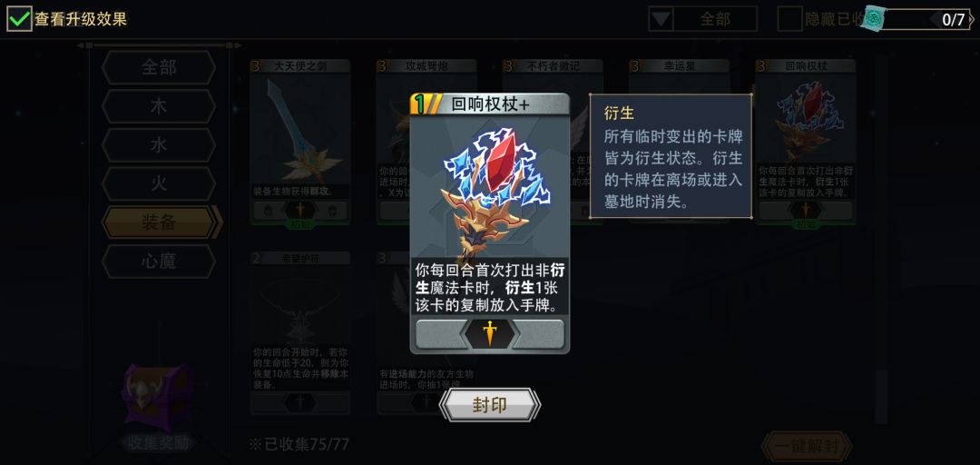Image resolution: width=980 pixels, height=465 pixels.
Task: Click the dropdown triangle arrow icon
Action: tap(660, 19)
